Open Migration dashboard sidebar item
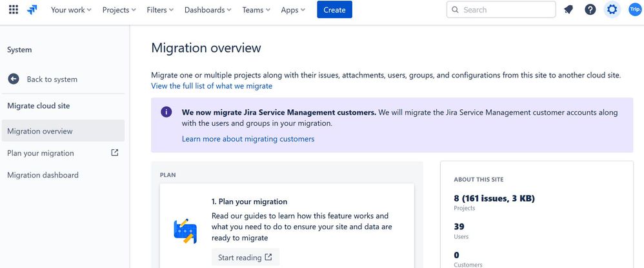Screen dimensions: 644x268 [63, 175]
